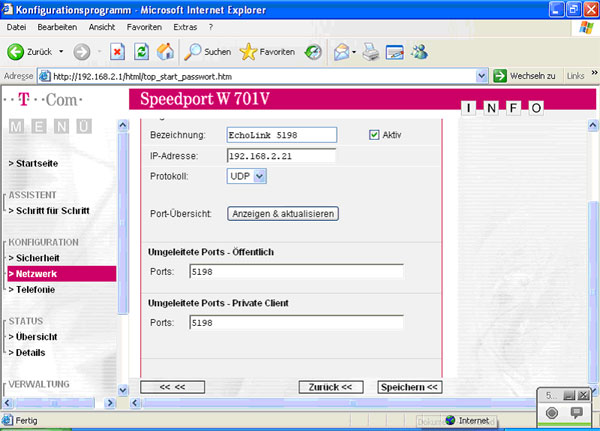Click the Speichern button
Image resolution: width=600 pixels, height=431 pixels.
(408, 386)
